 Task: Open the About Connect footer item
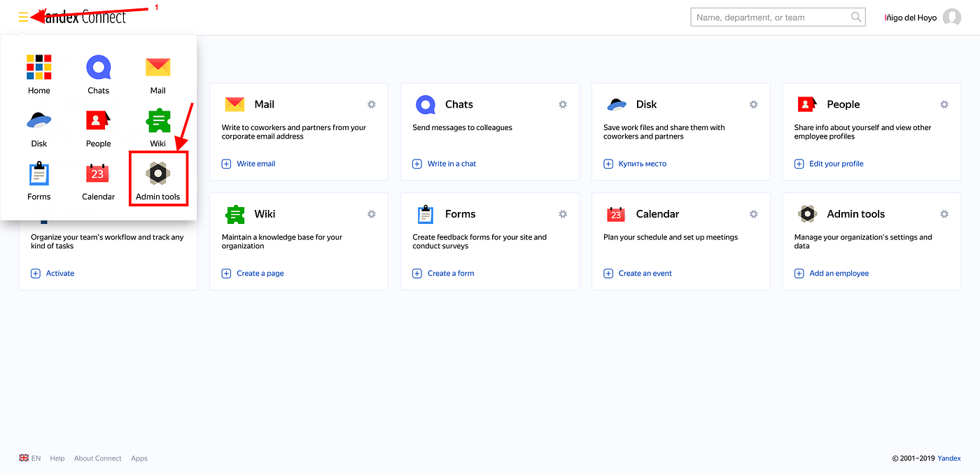(x=98, y=458)
